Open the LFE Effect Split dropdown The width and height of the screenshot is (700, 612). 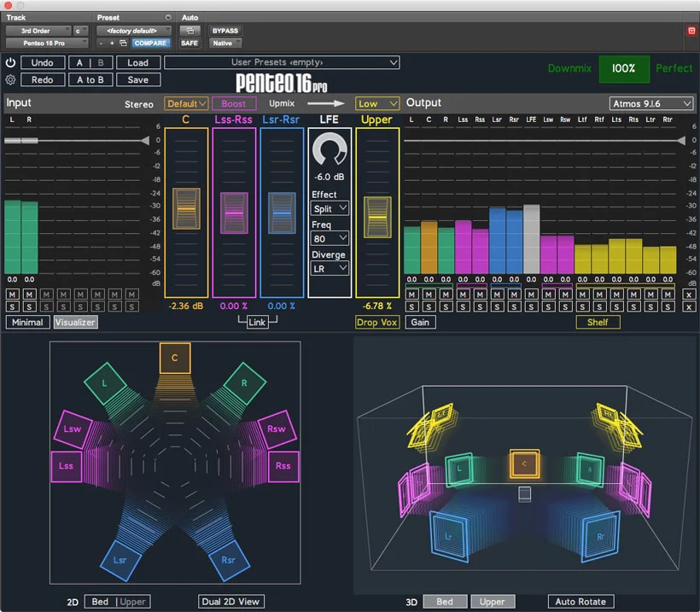(x=330, y=208)
